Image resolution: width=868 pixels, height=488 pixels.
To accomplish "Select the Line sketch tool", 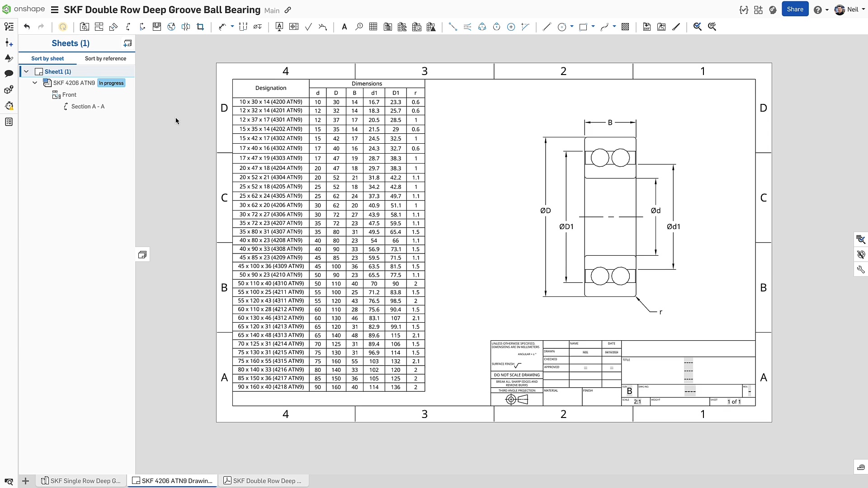I will 547,27.
